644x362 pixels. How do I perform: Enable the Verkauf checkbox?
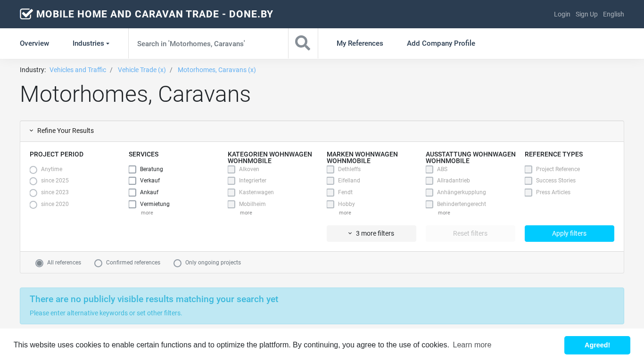132,181
